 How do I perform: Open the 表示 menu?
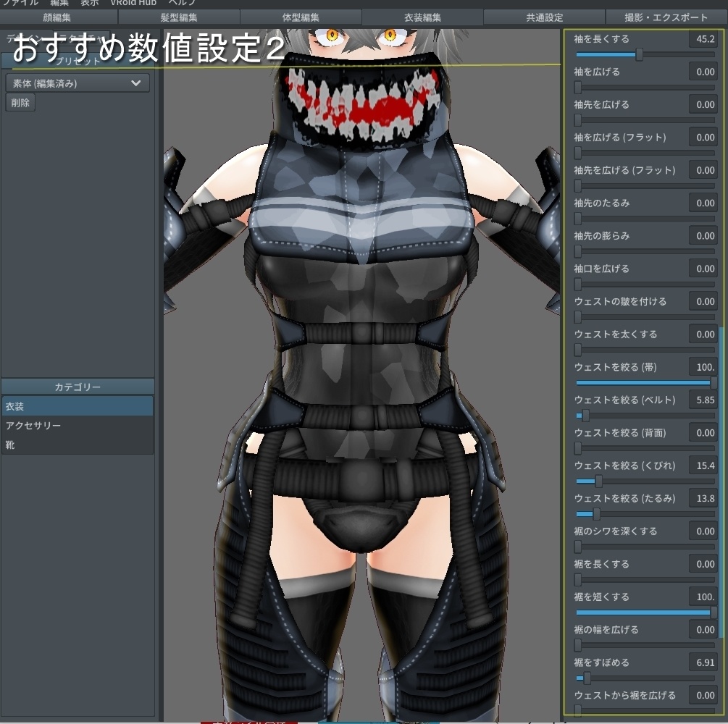coord(89,2)
